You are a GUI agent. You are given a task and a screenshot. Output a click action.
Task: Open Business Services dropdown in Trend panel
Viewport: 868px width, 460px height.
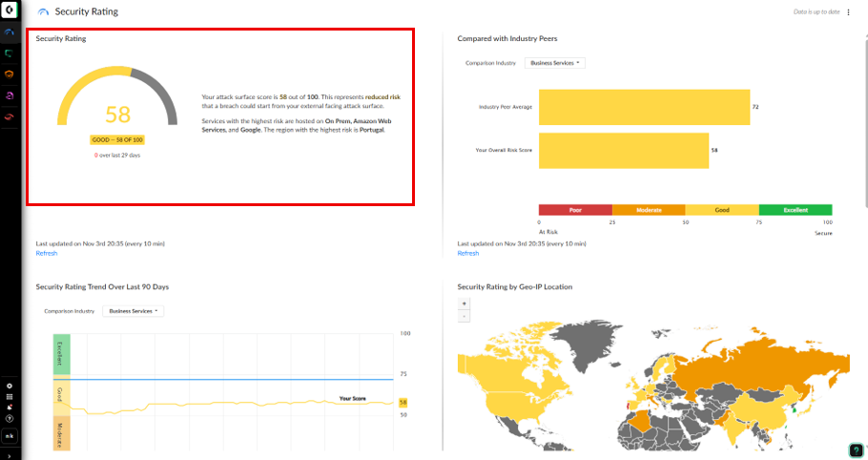click(134, 311)
